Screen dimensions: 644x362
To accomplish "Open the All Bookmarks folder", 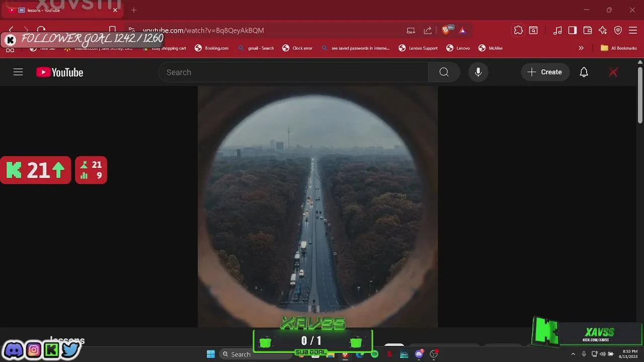I will tap(618, 48).
